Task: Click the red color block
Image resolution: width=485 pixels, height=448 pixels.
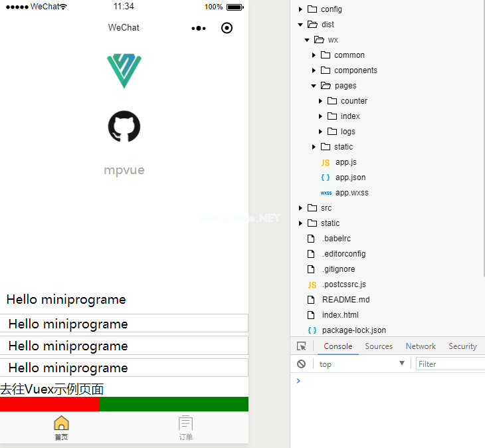Action: (49, 404)
